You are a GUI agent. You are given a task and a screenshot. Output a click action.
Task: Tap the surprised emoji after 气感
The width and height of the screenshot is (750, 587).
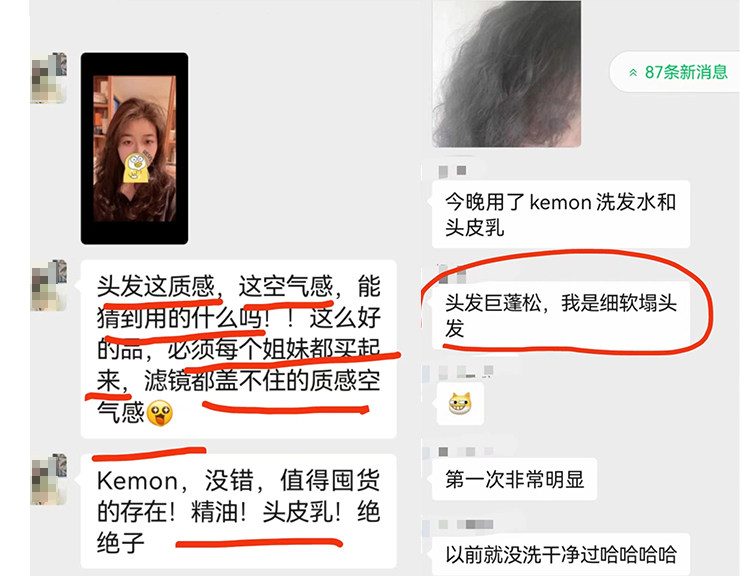tap(160, 413)
